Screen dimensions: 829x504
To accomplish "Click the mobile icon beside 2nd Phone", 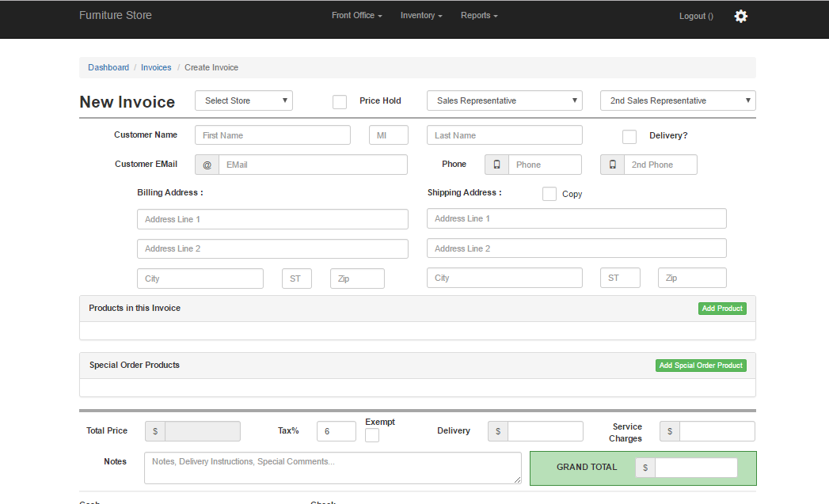I will [612, 165].
